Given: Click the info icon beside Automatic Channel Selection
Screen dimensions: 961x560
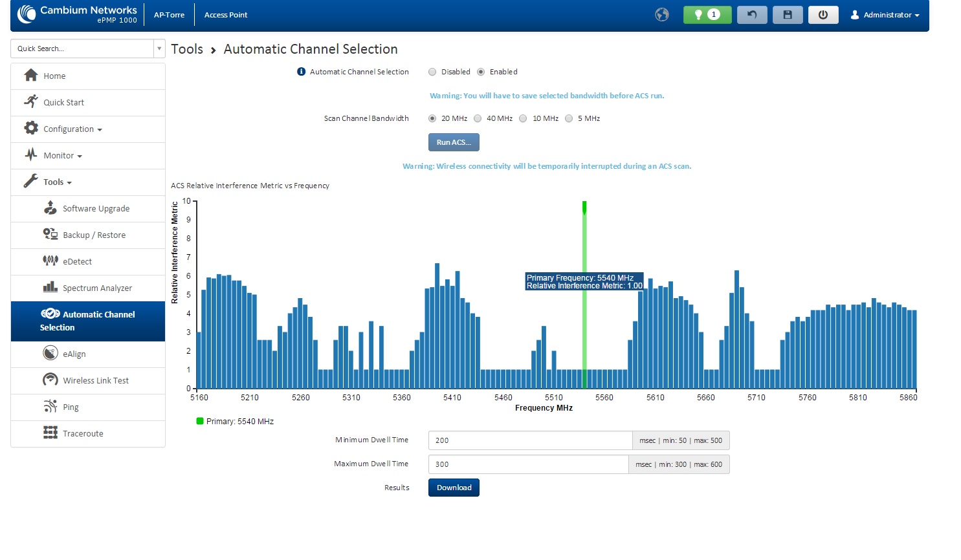Looking at the screenshot, I should [x=301, y=72].
